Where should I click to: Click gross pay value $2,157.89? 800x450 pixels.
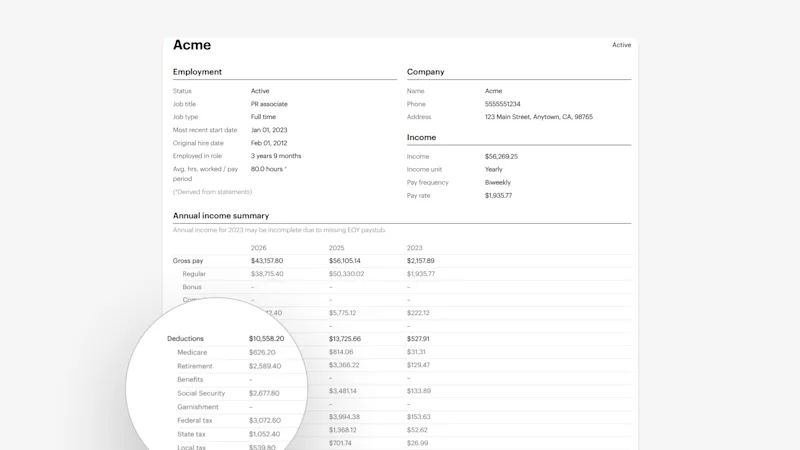pyautogui.click(x=421, y=261)
